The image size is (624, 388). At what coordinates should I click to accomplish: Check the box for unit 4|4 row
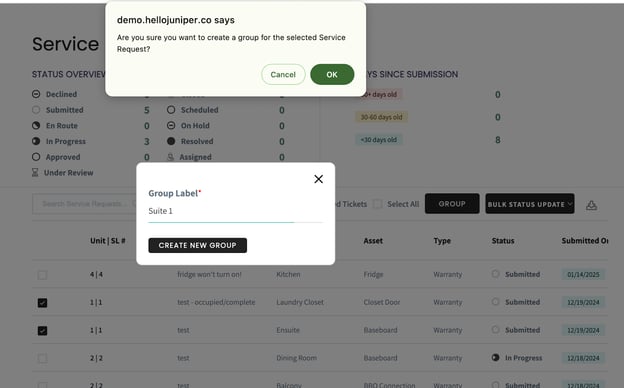click(x=43, y=275)
